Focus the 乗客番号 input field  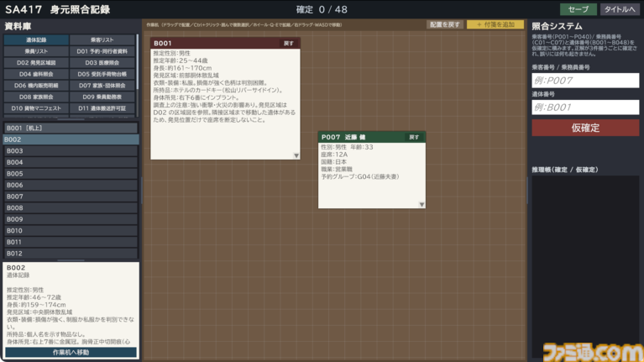coord(585,81)
